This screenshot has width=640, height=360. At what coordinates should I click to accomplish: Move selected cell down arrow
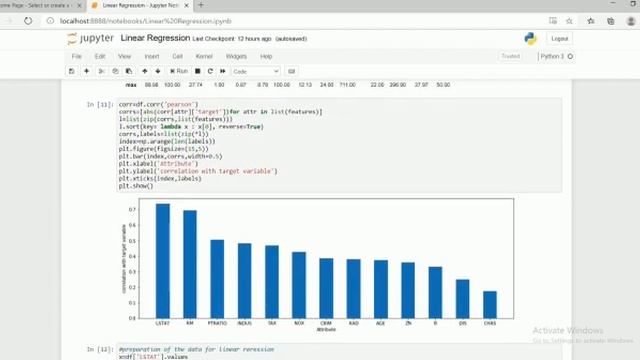[x=158, y=71]
